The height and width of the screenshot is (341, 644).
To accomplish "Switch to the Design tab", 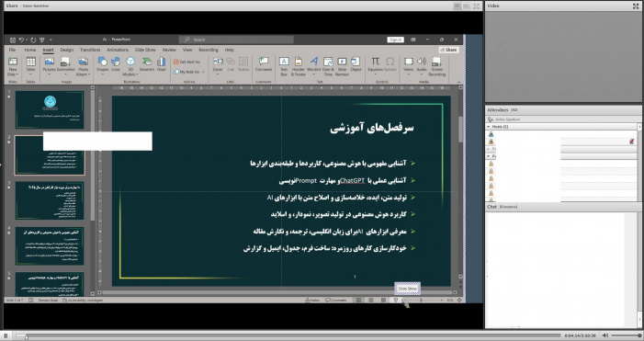I will (66, 50).
